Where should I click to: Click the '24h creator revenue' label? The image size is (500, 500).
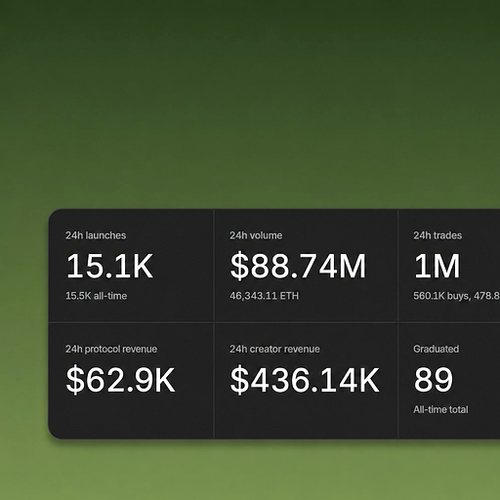coord(274,349)
